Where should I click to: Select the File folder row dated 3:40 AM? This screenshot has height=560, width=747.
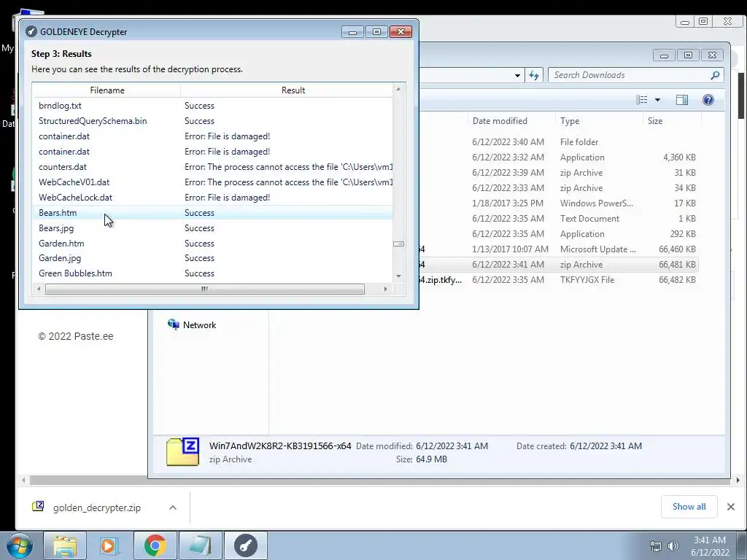click(558, 142)
